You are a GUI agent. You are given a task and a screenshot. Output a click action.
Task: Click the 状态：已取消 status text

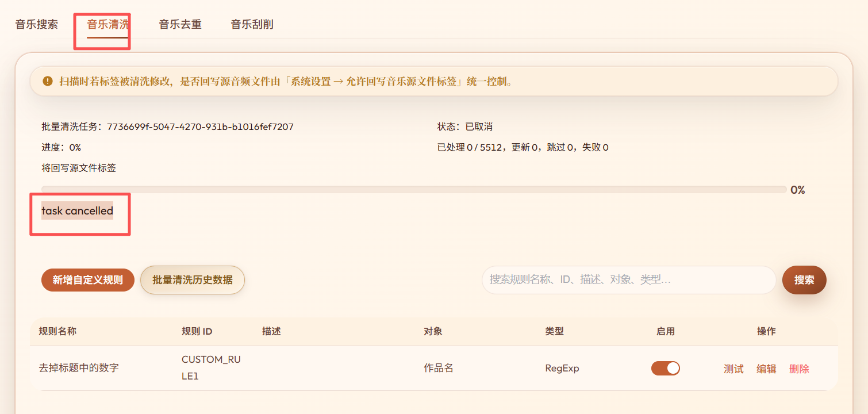[x=465, y=126]
